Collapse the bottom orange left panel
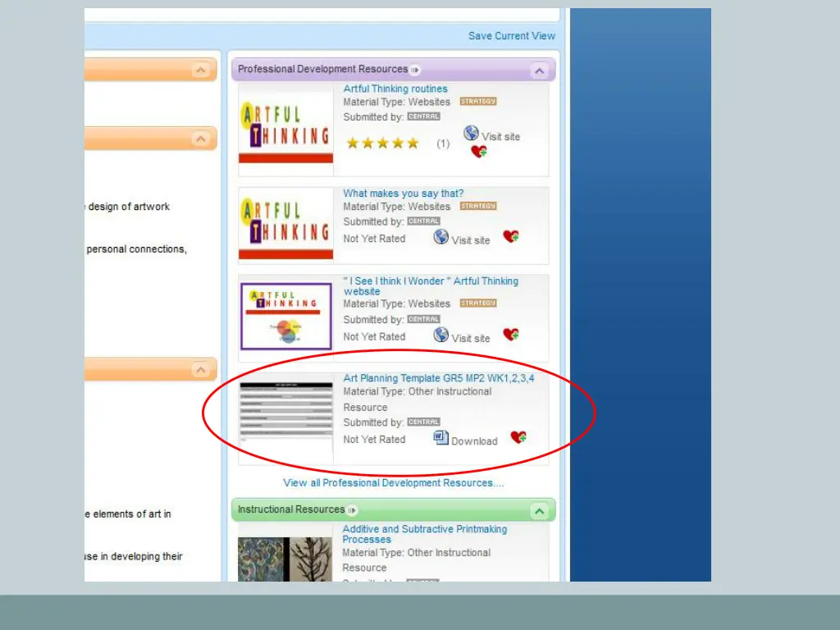The image size is (840, 630). [x=200, y=371]
